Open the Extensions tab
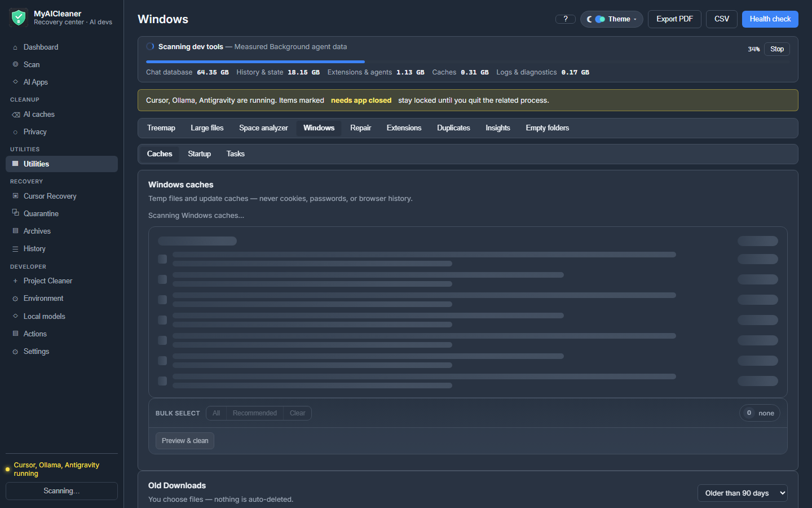812x508 pixels. click(x=404, y=128)
